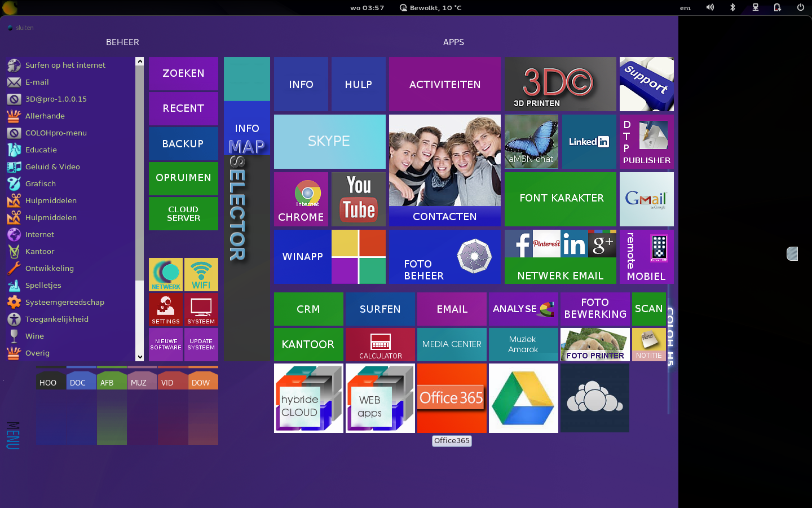Viewport: 812px width, 508px height.
Task: Open the Skype tile
Action: pos(329,142)
